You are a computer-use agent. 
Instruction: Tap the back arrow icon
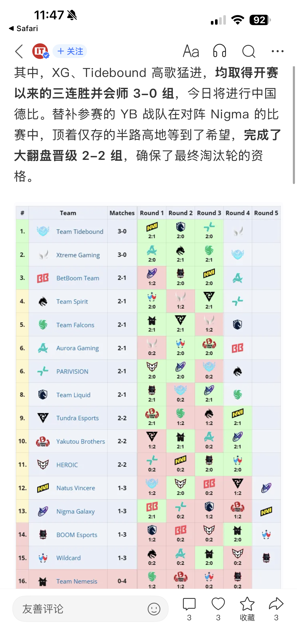(x=19, y=52)
